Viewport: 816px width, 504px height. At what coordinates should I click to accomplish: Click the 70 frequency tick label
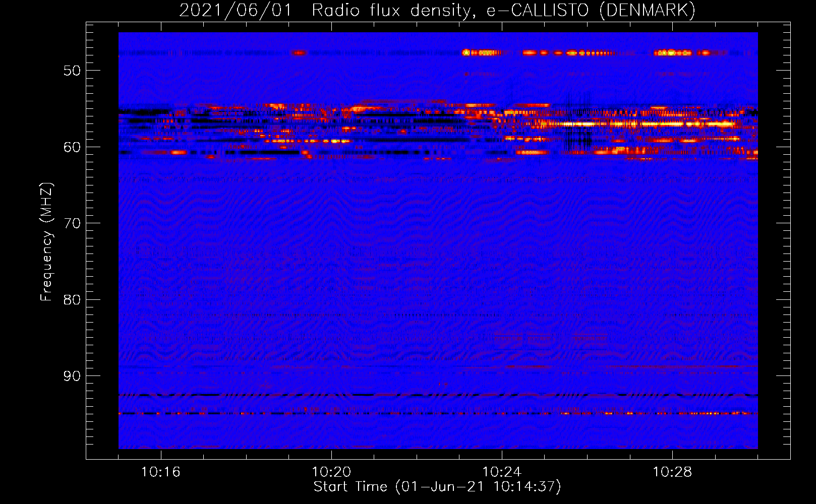(x=72, y=223)
